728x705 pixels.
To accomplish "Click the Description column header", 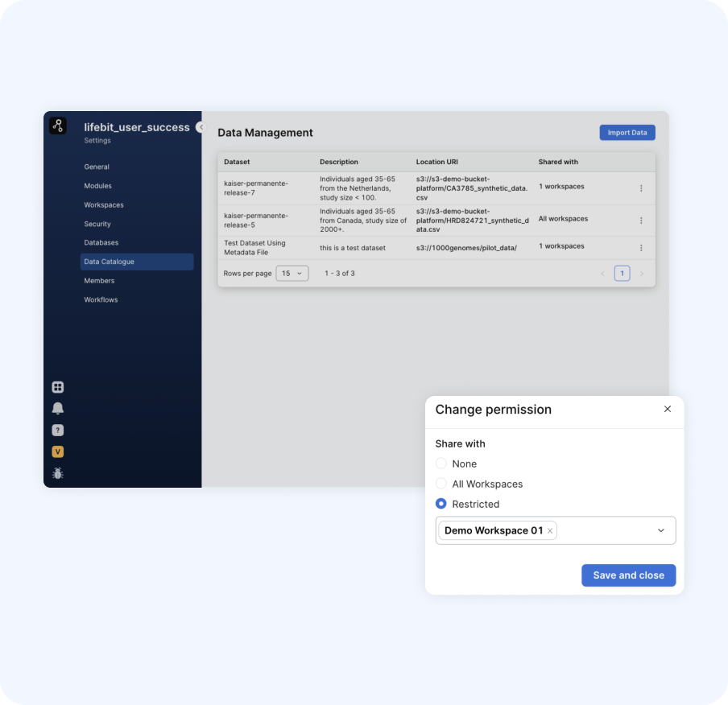I will pyautogui.click(x=339, y=162).
